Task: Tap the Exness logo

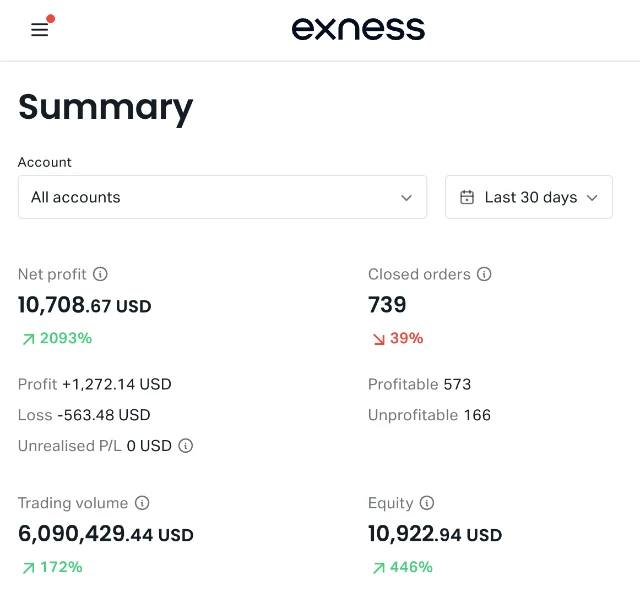Action: point(358,29)
